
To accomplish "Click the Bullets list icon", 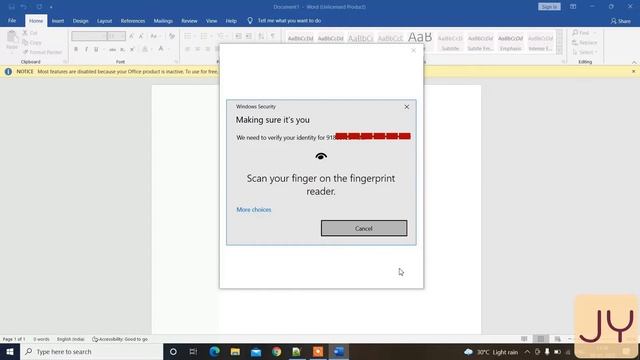I will coord(188,36).
